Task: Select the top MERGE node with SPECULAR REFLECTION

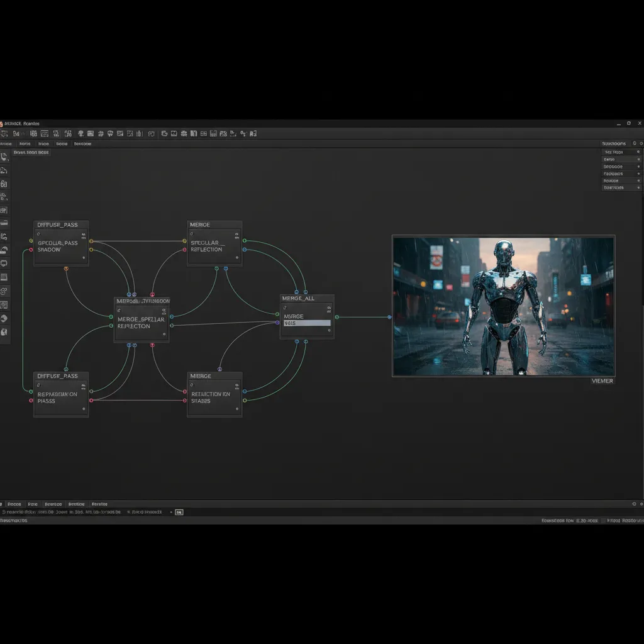Action: pos(214,243)
